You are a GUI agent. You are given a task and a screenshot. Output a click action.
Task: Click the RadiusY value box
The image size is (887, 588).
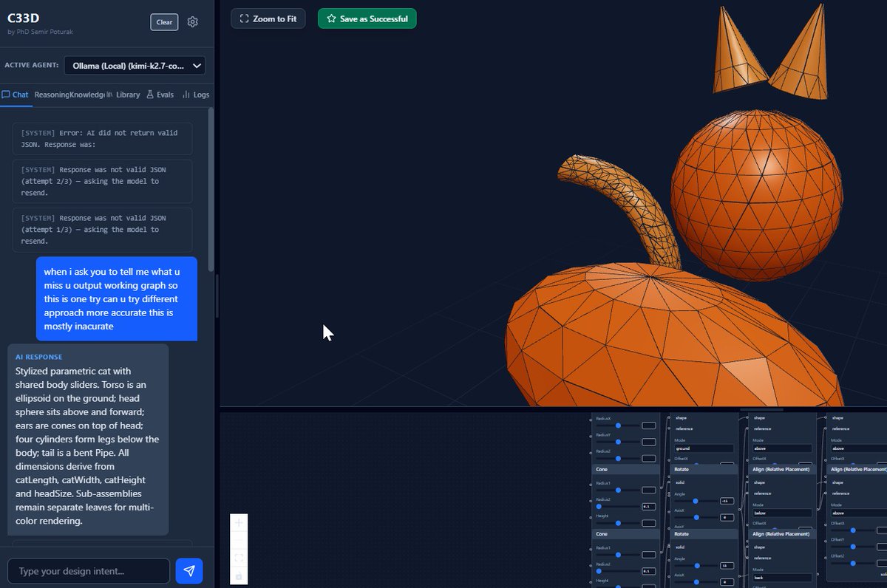(649, 442)
